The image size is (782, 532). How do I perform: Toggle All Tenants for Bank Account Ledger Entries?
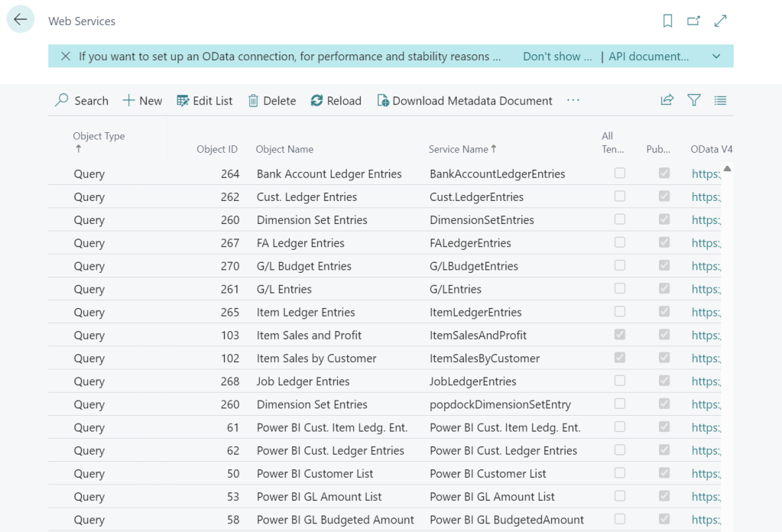pyautogui.click(x=620, y=173)
